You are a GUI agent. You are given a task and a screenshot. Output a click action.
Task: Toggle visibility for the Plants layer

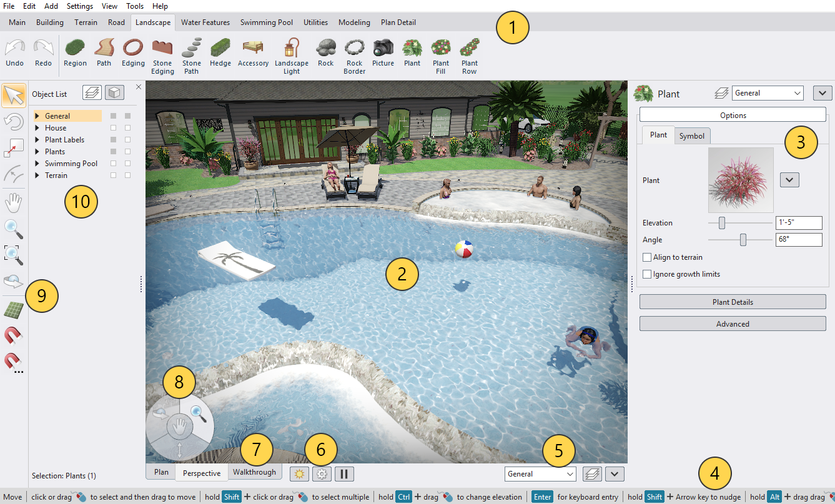point(113,152)
